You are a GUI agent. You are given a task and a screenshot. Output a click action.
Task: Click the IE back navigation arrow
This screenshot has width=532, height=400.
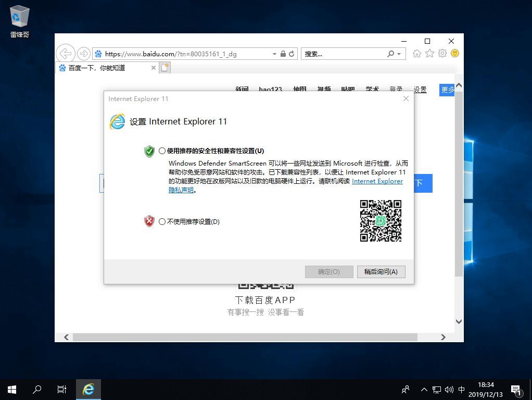(65, 54)
